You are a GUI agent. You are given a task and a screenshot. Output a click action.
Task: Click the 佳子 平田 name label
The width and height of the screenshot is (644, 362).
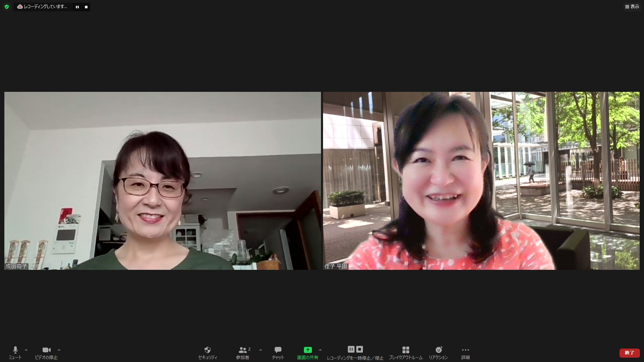336,266
